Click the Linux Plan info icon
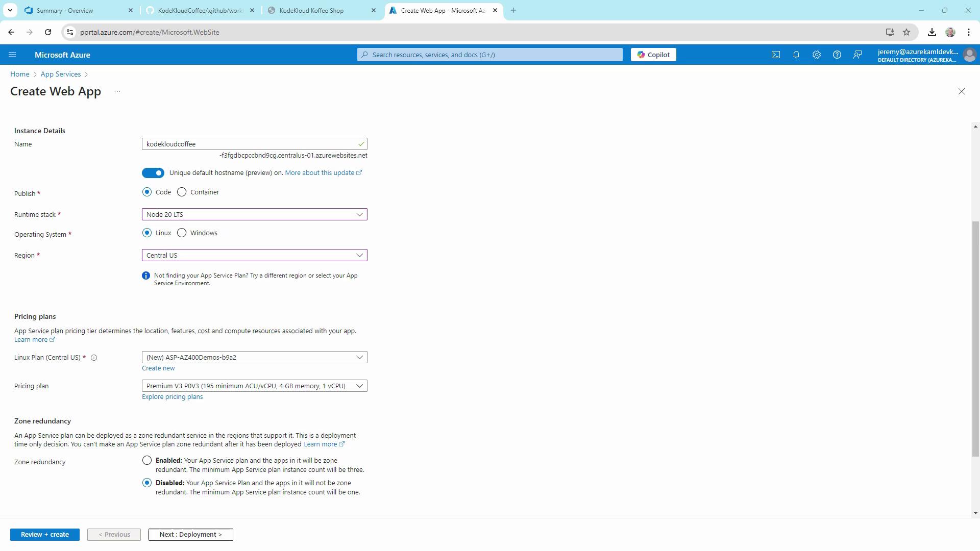Screen dimensions: 980x551 (x=94, y=358)
